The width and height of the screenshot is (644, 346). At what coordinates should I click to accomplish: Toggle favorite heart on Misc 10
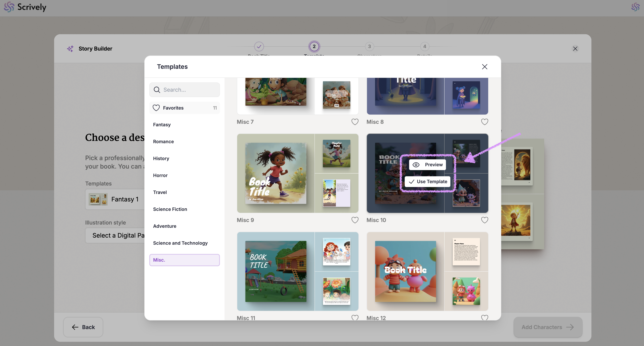(x=484, y=220)
